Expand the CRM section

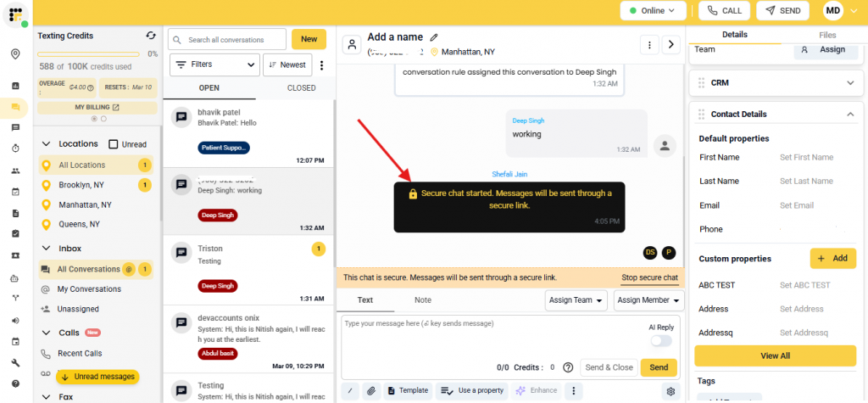850,82
